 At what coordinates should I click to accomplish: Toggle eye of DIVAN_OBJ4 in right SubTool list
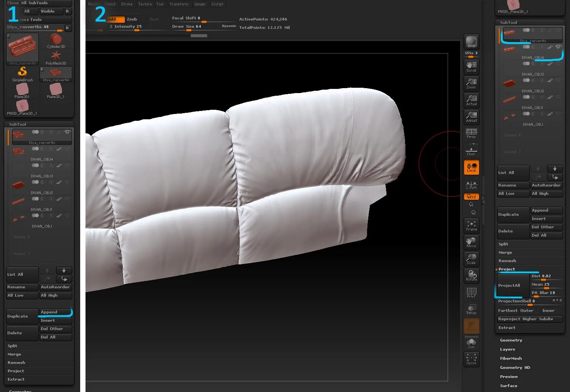click(x=558, y=47)
